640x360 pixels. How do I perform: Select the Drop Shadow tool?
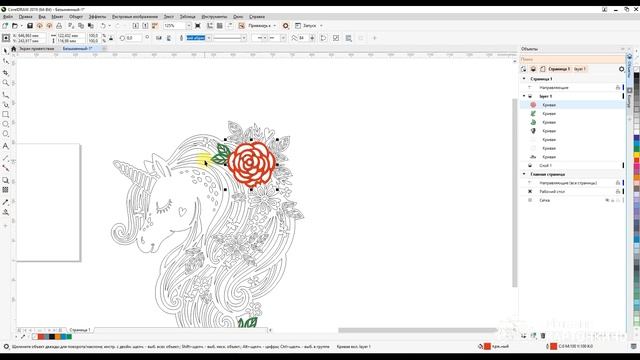5,180
